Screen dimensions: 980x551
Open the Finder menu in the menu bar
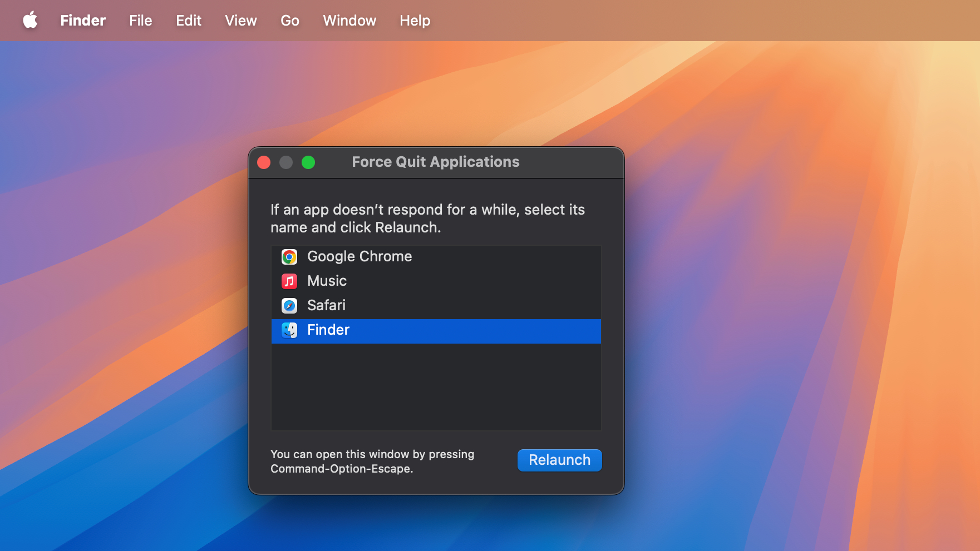pyautogui.click(x=83, y=21)
